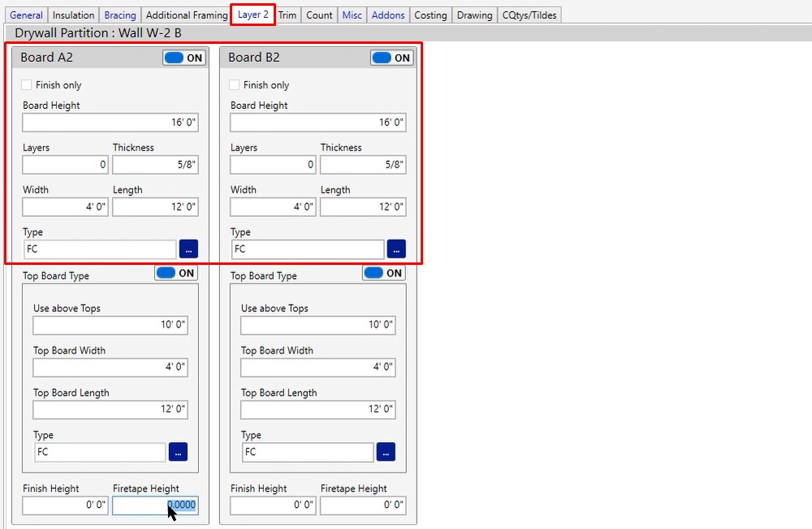
Task: Browse Top Board Type under Board A2
Action: (x=178, y=452)
